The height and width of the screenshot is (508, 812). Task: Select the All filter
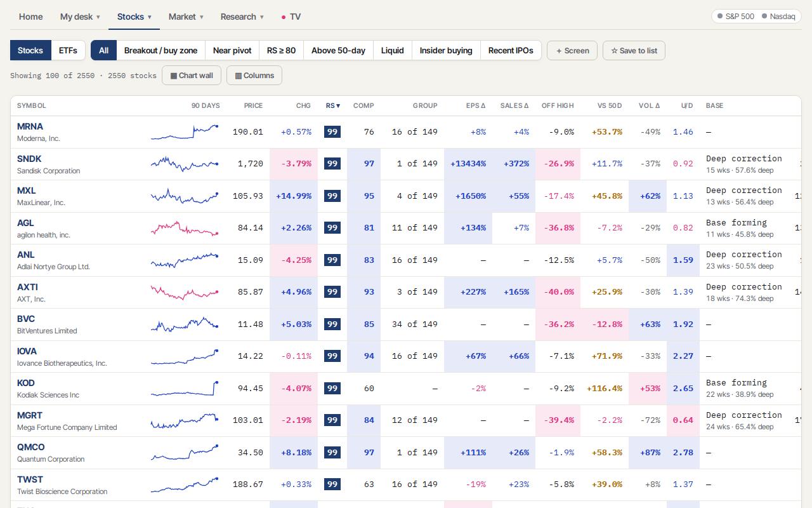pos(103,50)
